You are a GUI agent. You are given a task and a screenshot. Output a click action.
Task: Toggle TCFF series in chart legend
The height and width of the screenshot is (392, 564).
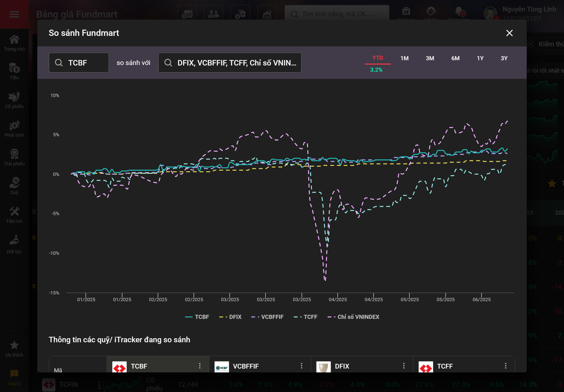coord(305,317)
